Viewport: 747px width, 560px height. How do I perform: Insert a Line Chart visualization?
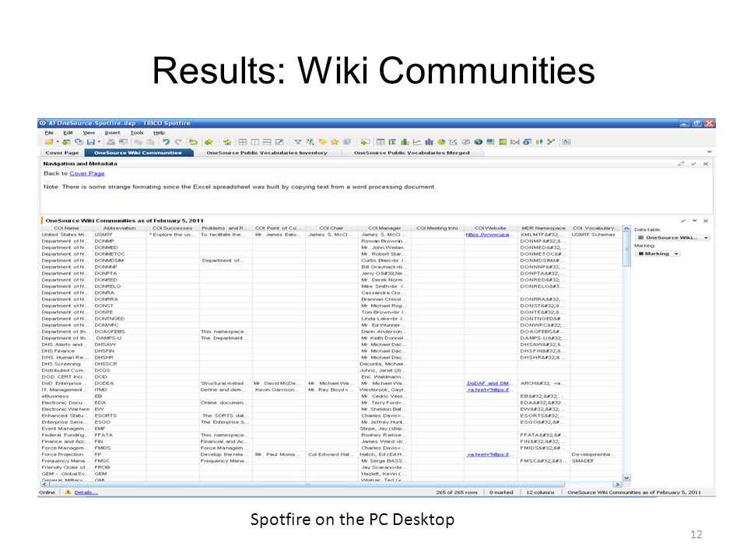417,142
